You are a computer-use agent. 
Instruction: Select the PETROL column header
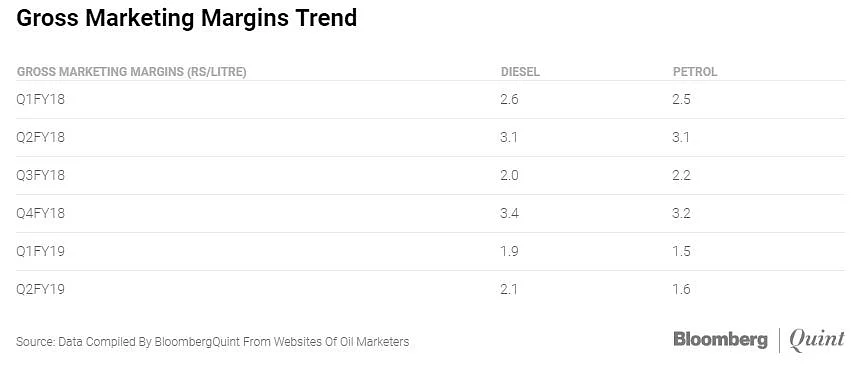tap(695, 72)
